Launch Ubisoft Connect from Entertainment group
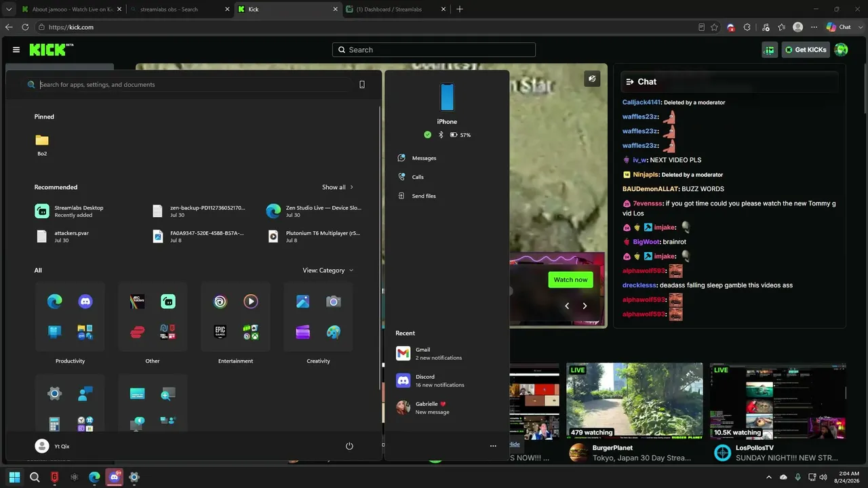The width and height of the screenshot is (868, 488). (220, 302)
